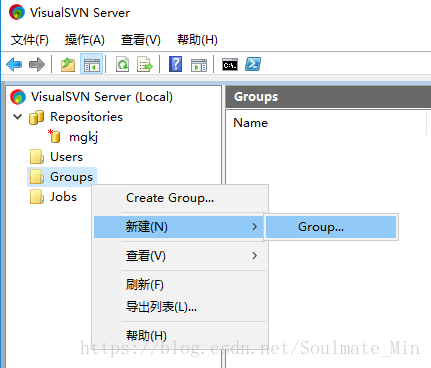Expand the 查看(V) context submenu arrow

(x=255, y=256)
